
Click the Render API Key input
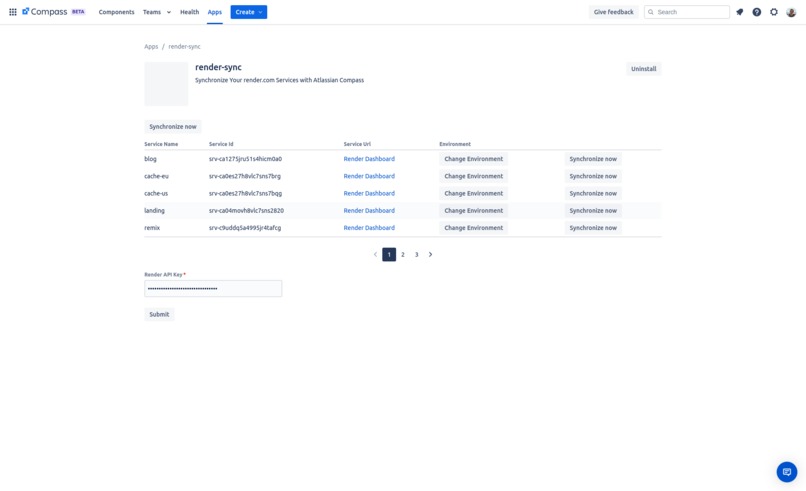click(x=213, y=288)
